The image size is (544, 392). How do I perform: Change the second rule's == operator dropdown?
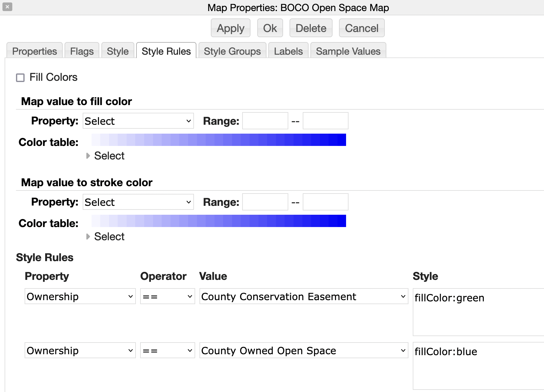[x=167, y=351]
